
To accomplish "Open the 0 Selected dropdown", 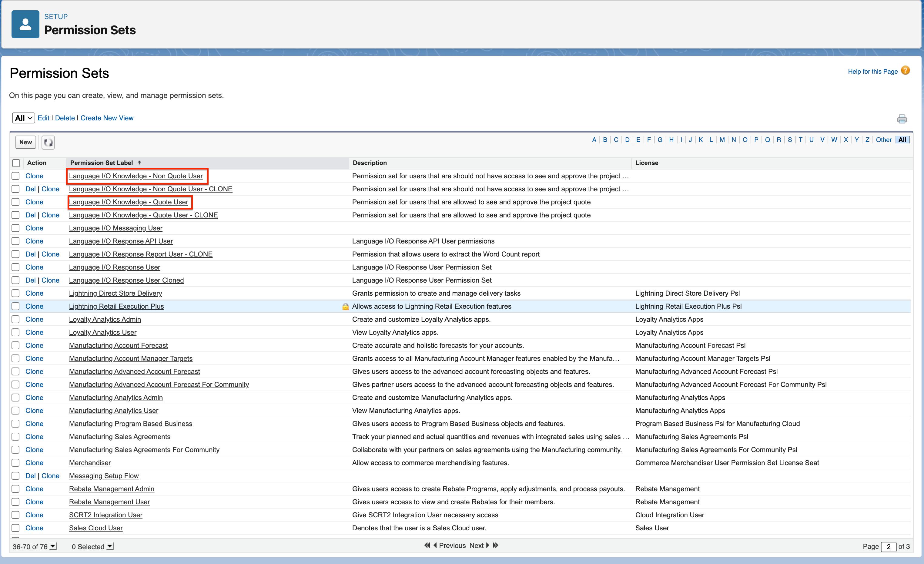I will [x=110, y=546].
